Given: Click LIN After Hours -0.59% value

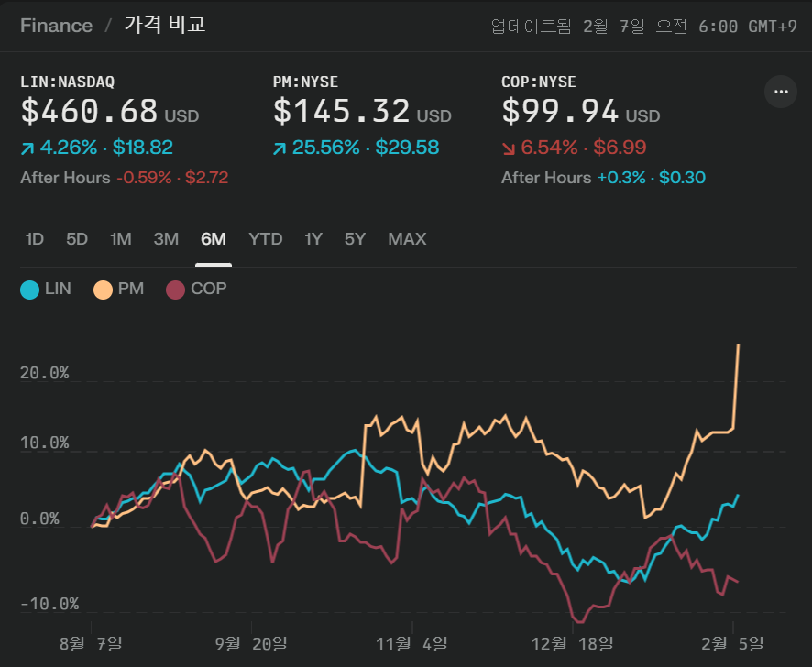Looking at the screenshot, I should point(144,178).
